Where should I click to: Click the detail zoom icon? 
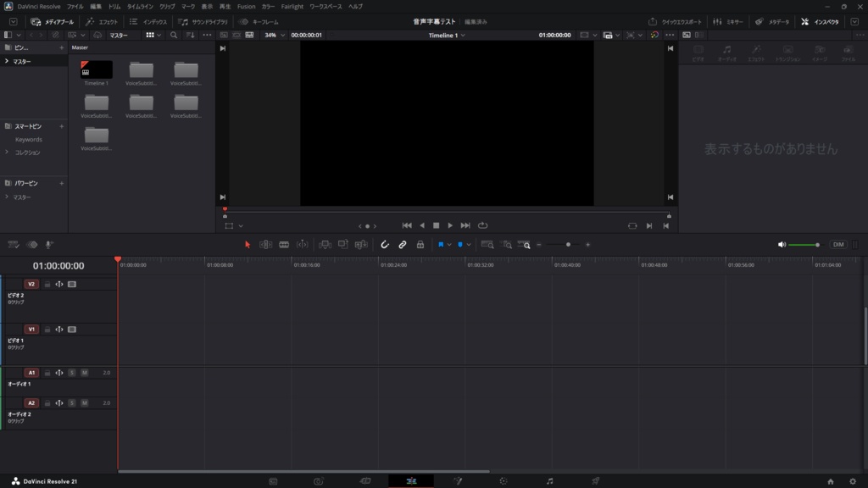coord(506,245)
